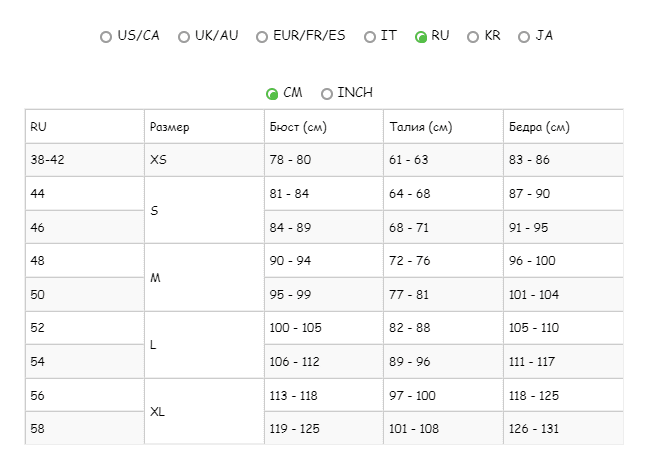Viewport: 646px width, 473px height.
Task: Choose the UK/AU sizing option
Action: pyautogui.click(x=184, y=37)
